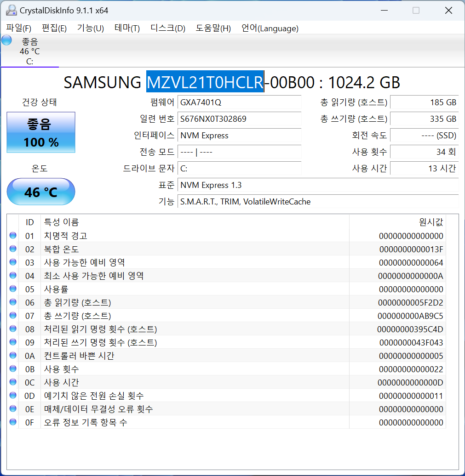Open the 도움말(H) menu

click(213, 28)
